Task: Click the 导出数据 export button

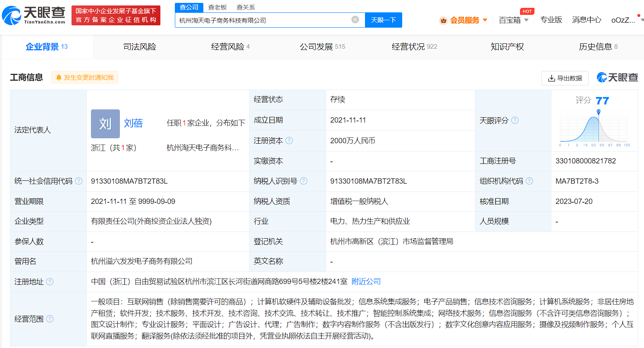Action: click(565, 78)
